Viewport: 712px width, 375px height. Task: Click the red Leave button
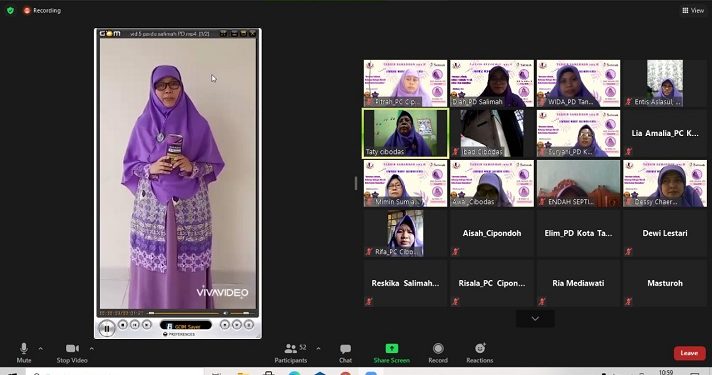[689, 353]
